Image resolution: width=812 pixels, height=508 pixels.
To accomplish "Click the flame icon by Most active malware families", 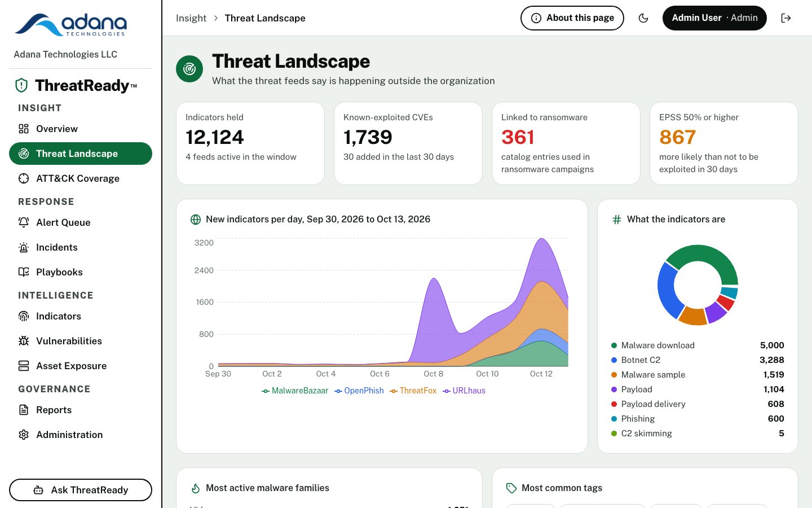I will (196, 488).
